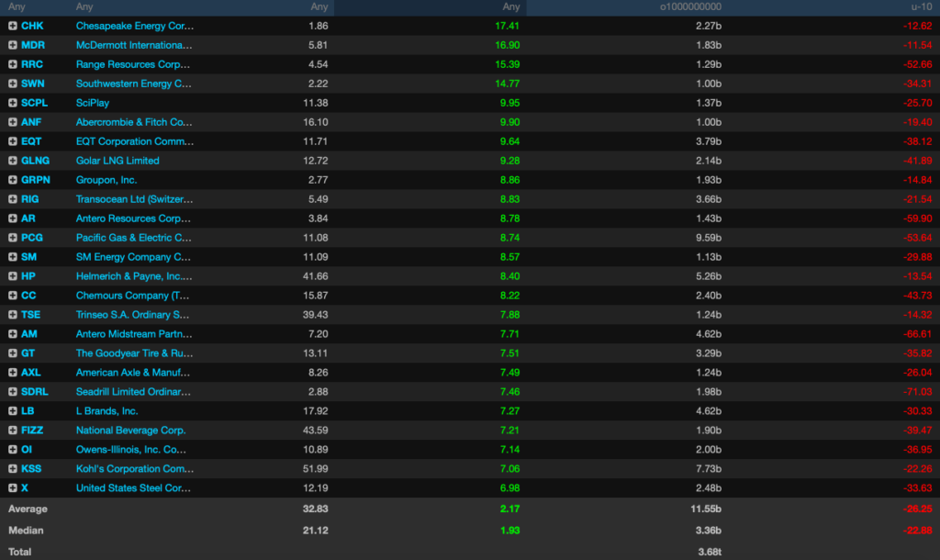Select the -52.66 value for RRC

tap(918, 64)
